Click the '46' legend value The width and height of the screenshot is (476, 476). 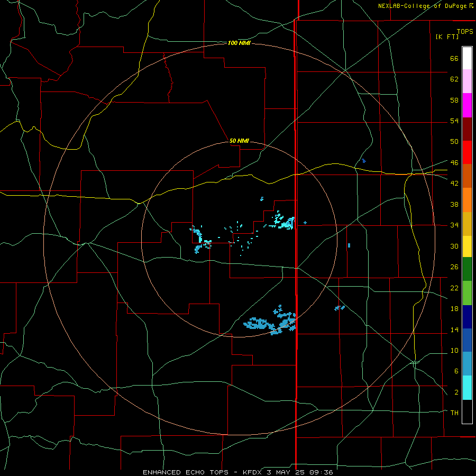(454, 163)
